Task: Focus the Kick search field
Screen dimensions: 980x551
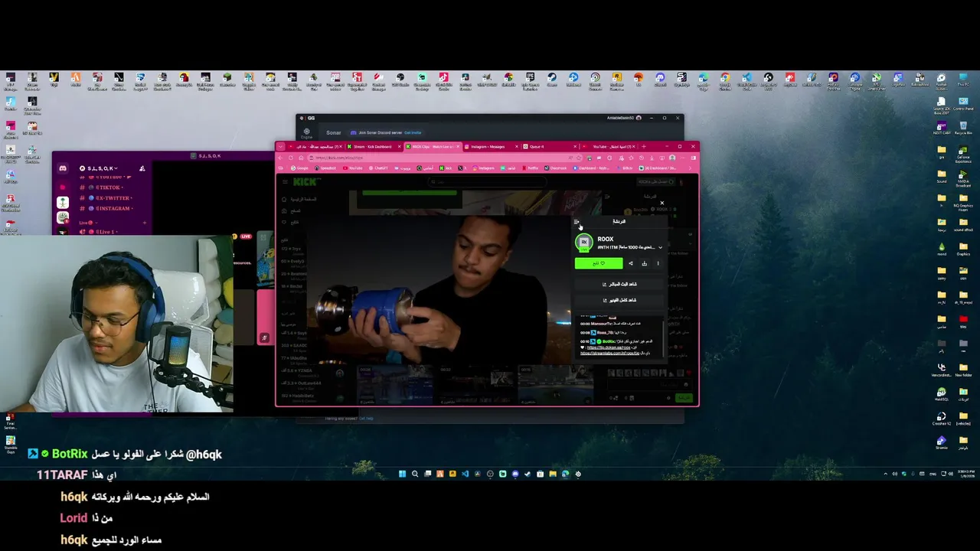Action: coord(486,182)
